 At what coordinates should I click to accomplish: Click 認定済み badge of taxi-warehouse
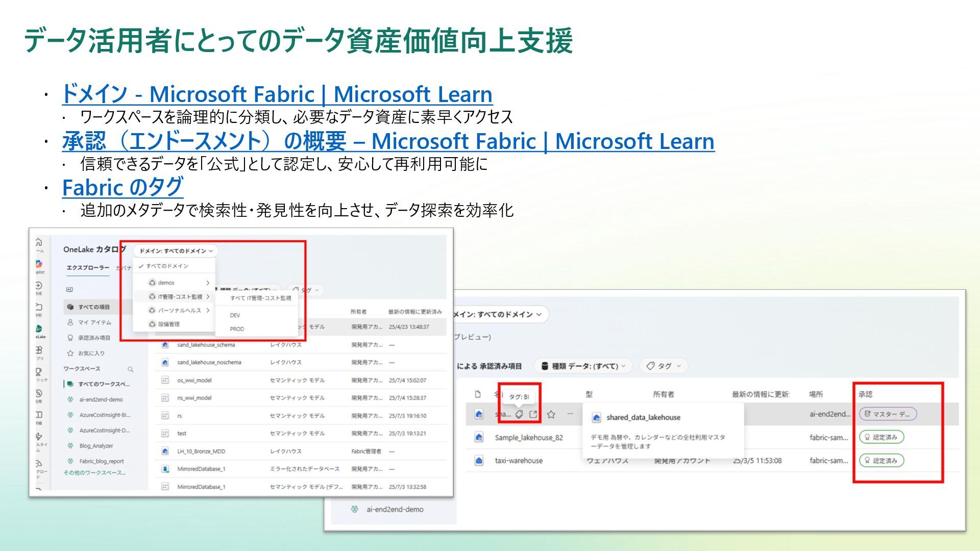881,461
